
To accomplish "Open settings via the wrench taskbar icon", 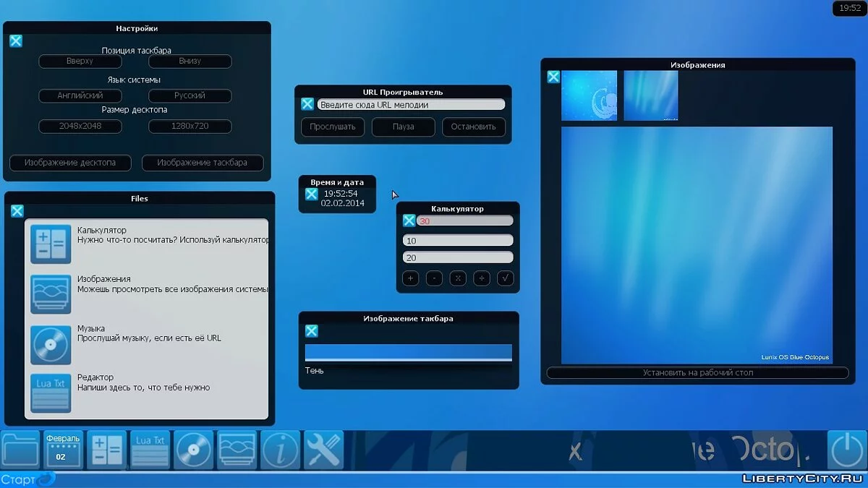I will tap(323, 450).
